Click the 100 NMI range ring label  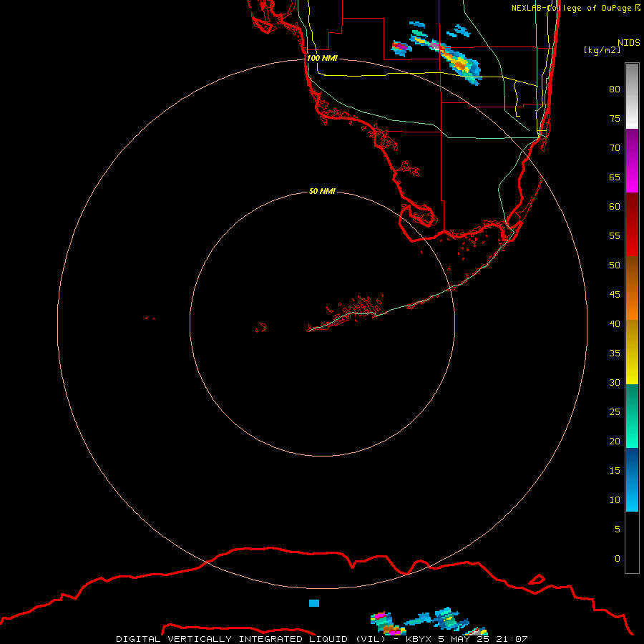click(x=322, y=59)
